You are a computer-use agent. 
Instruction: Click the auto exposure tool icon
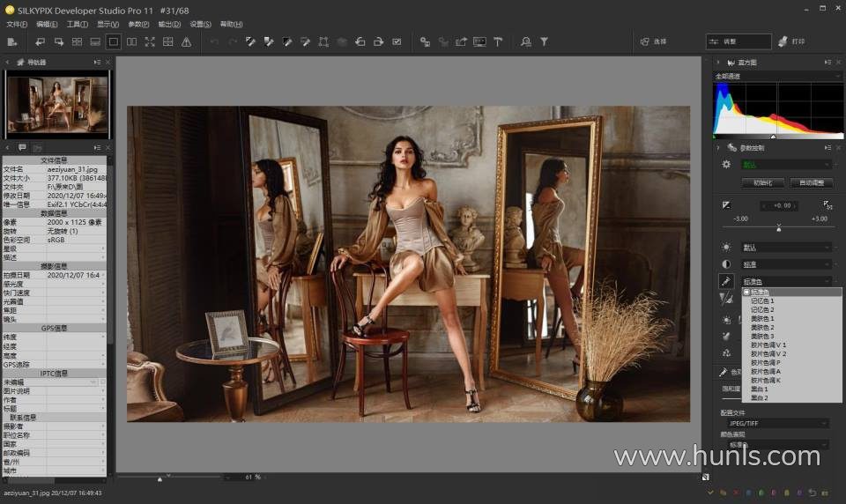click(827, 205)
